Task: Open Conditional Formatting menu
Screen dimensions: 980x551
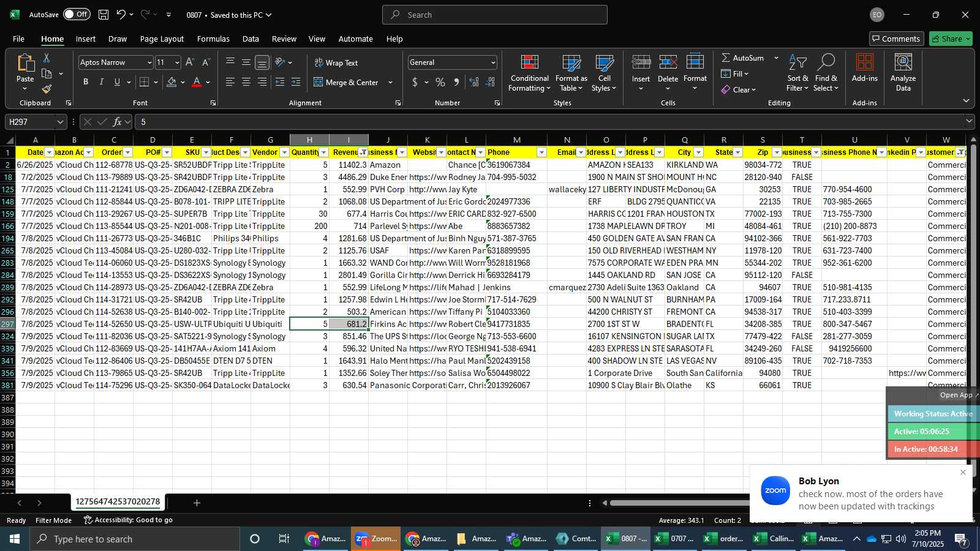Action: [x=530, y=73]
